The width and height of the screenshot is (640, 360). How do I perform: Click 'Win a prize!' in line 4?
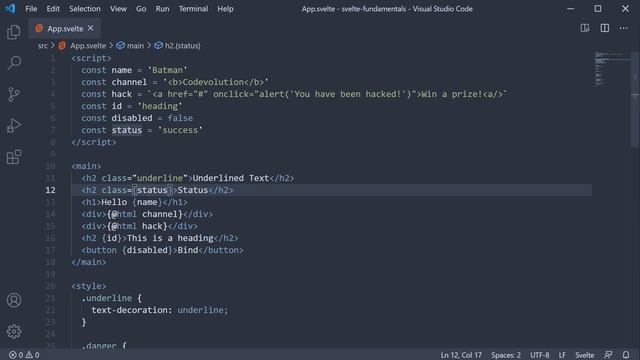click(452, 94)
